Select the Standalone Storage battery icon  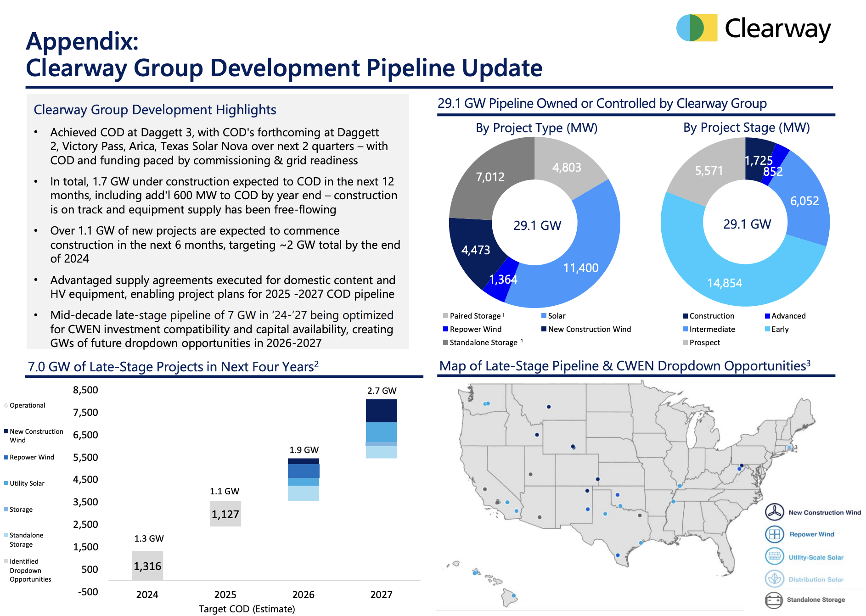click(776, 599)
